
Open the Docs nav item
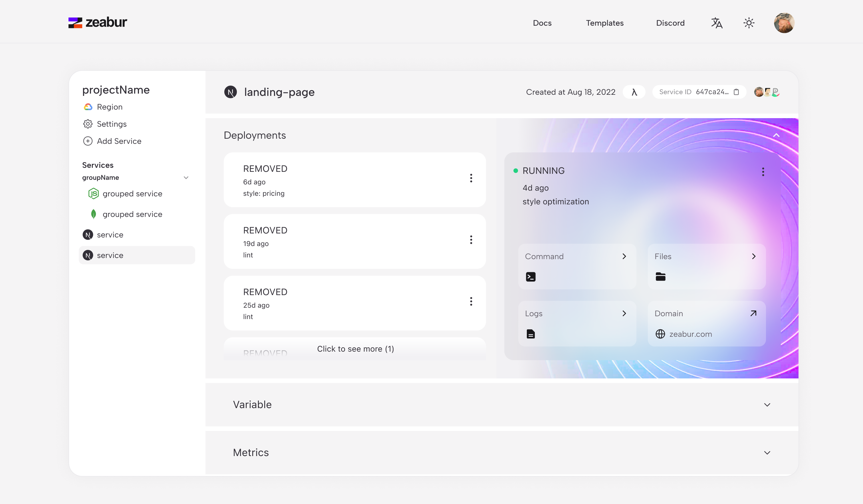point(543,23)
